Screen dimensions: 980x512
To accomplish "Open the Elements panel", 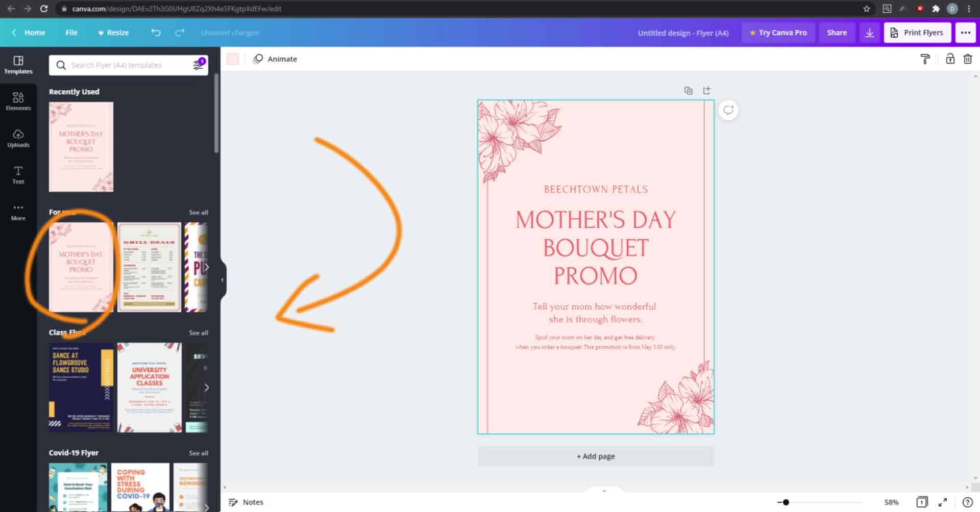I will [x=18, y=100].
